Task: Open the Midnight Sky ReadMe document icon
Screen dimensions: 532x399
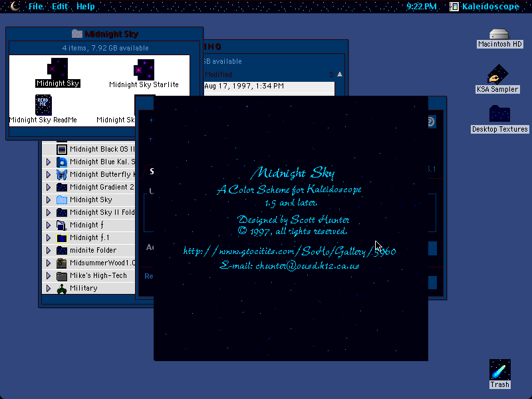Action: point(43,105)
